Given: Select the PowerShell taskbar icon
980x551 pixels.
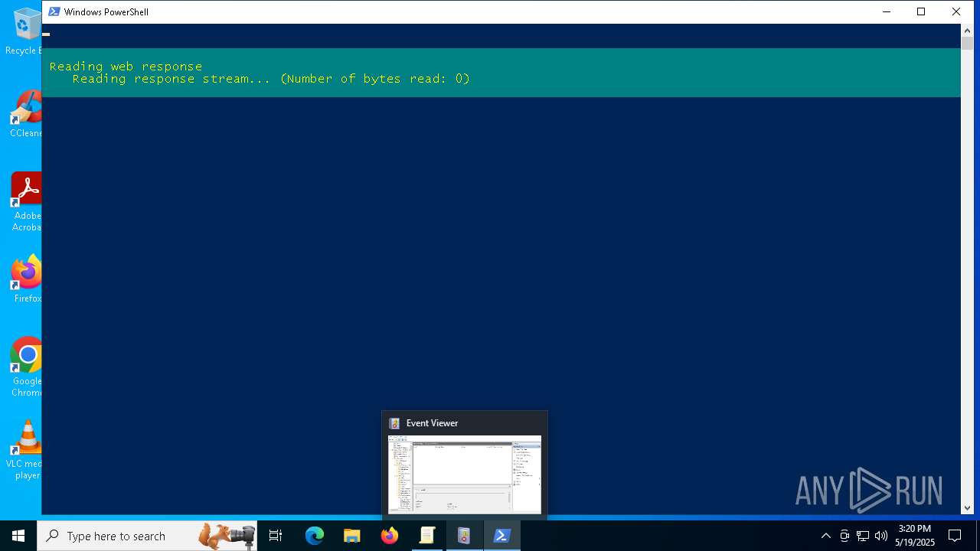Looking at the screenshot, I should (502, 536).
